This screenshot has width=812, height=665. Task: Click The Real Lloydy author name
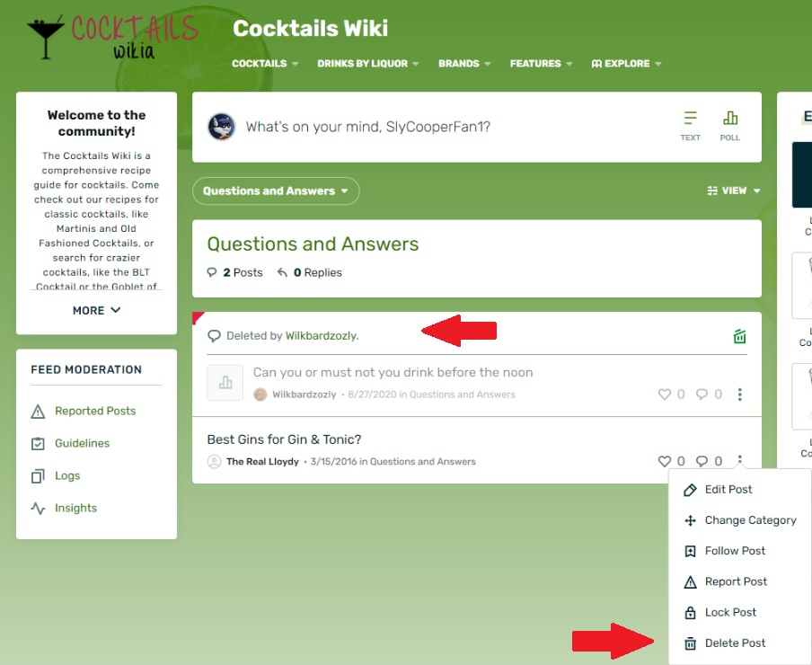pyautogui.click(x=262, y=462)
